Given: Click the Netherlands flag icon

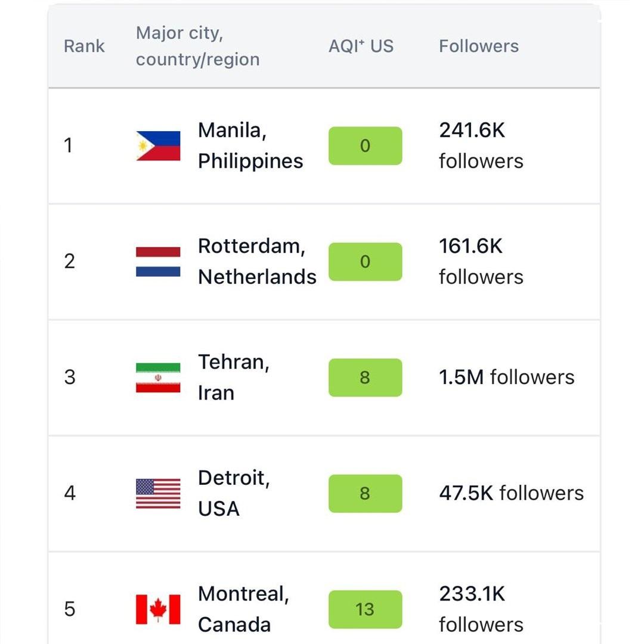Looking at the screenshot, I should (159, 261).
